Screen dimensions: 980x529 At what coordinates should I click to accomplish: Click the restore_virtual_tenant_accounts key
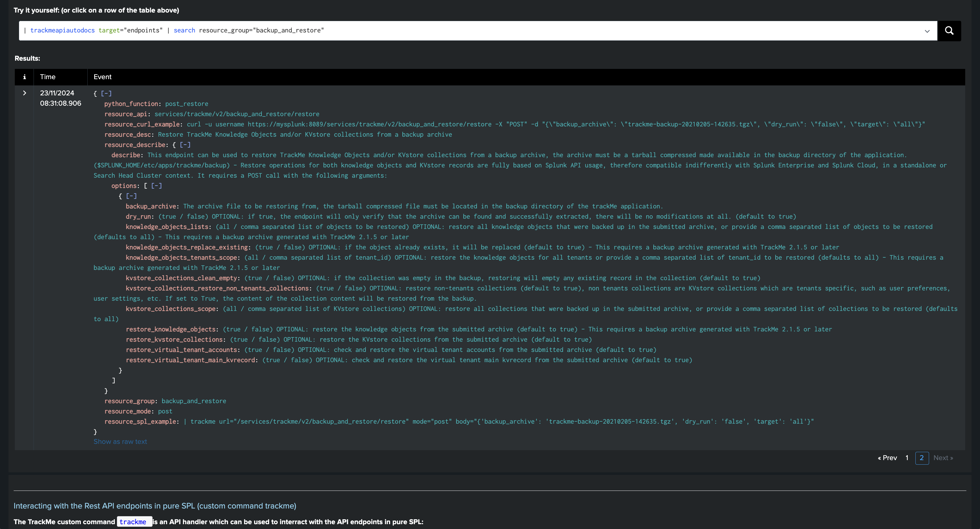[182, 350]
